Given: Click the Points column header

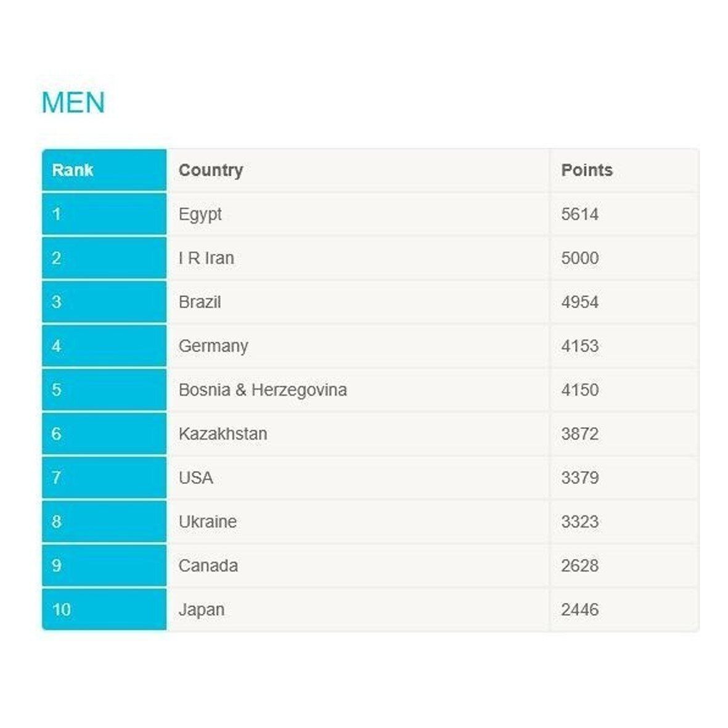Looking at the screenshot, I should tap(587, 170).
